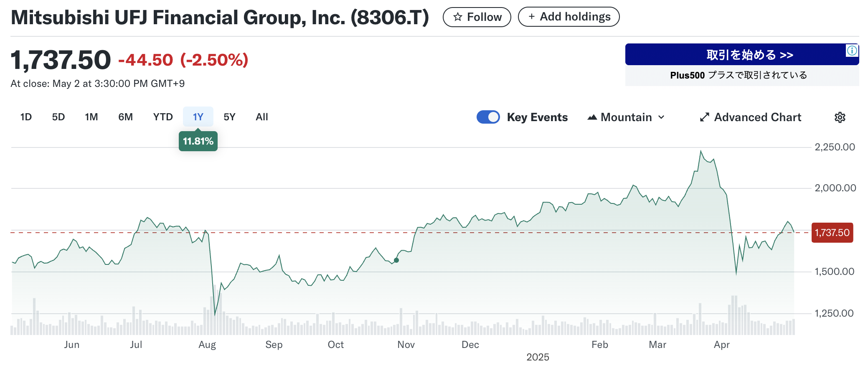Click the Advanced Chart expand arrow icon
This screenshot has width=868, height=368.
tap(704, 117)
